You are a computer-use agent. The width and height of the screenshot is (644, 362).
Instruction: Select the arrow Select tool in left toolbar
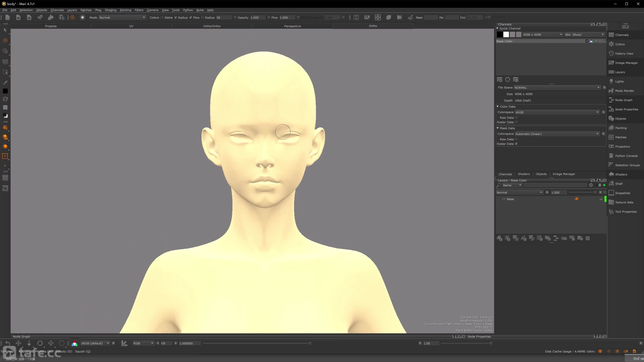click(x=5, y=30)
